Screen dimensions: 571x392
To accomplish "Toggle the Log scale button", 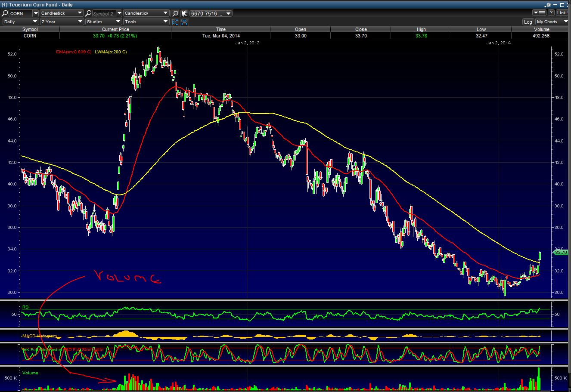I will coord(528,22).
